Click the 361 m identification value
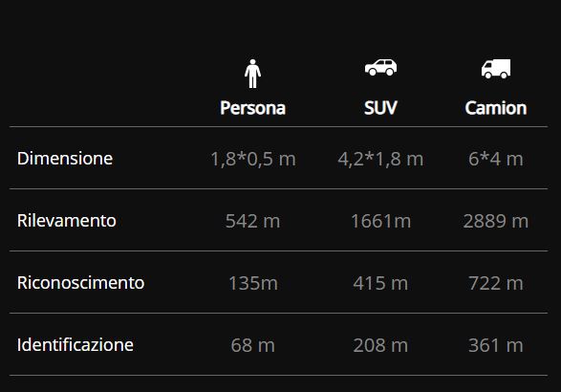This screenshot has width=561, height=392. pyautogui.click(x=496, y=345)
